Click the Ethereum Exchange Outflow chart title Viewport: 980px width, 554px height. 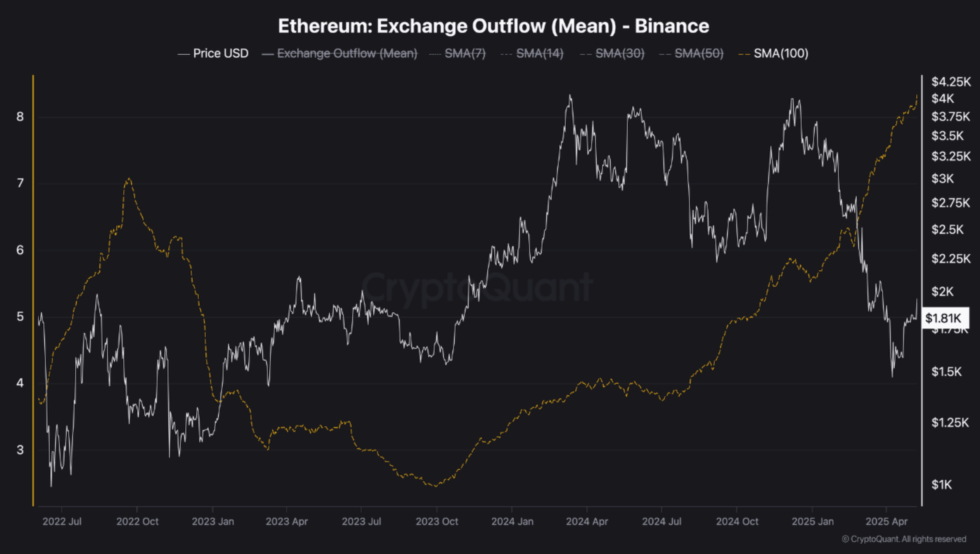click(493, 26)
